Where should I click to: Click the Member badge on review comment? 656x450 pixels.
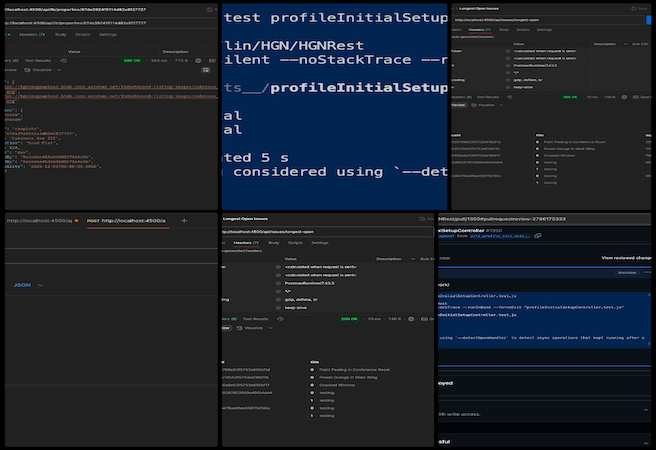tap(627, 273)
